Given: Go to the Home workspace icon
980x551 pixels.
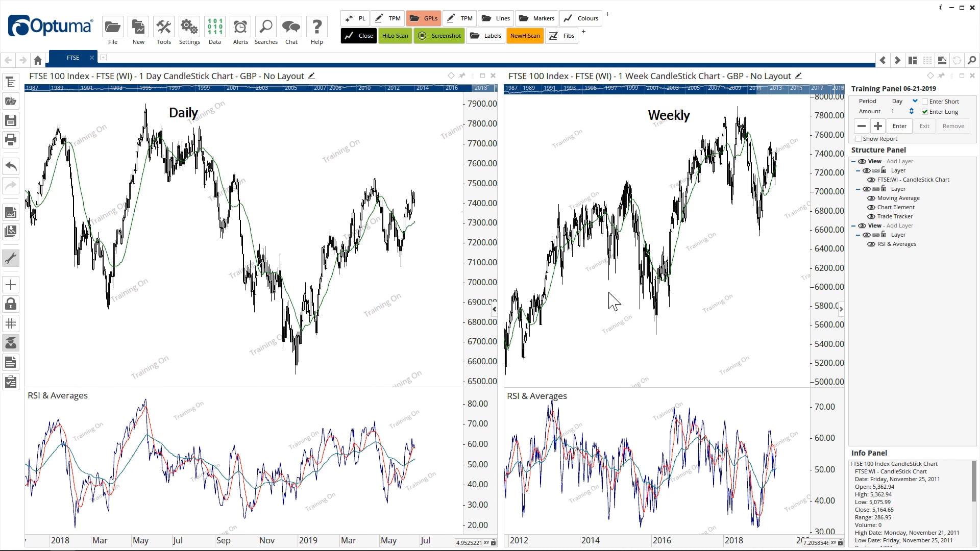Looking at the screenshot, I should tap(37, 60).
